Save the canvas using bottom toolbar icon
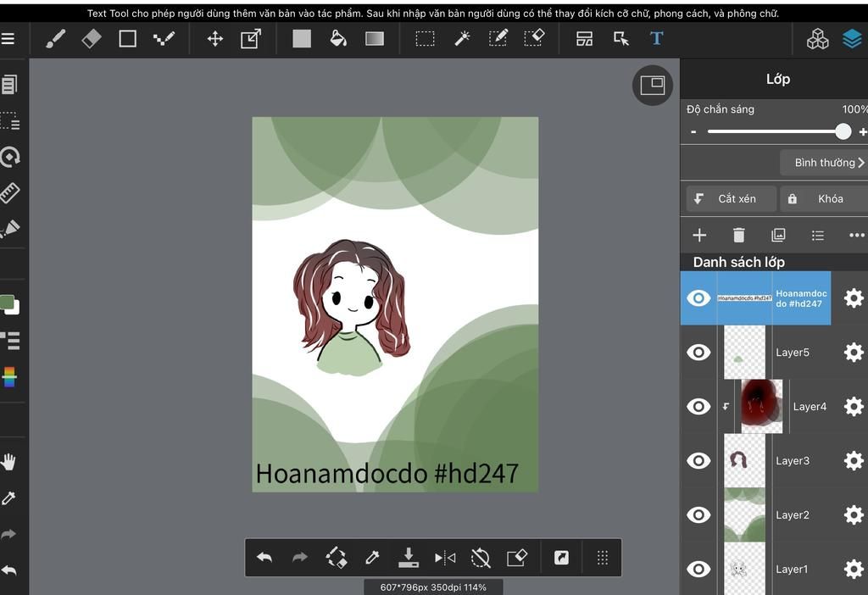 click(x=409, y=558)
